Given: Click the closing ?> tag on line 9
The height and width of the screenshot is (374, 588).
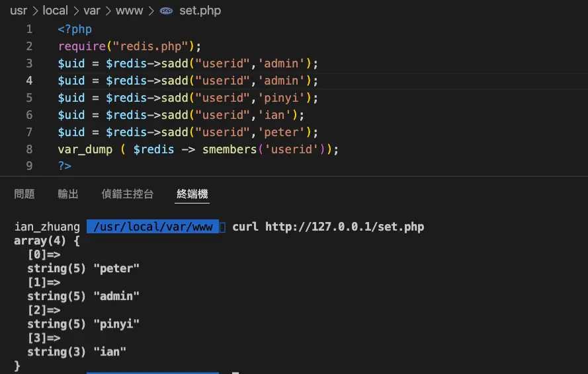Looking at the screenshot, I should pos(64,167).
